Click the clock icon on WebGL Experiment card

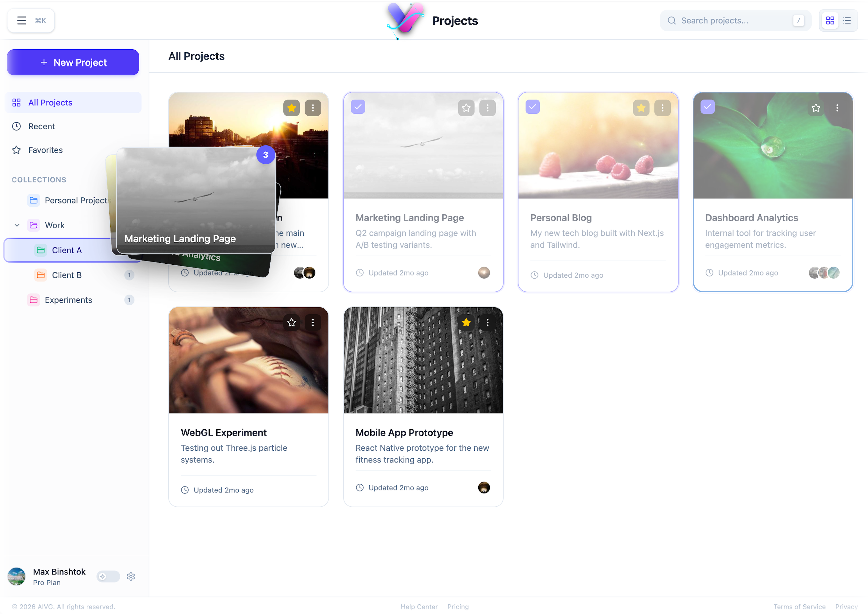pos(184,489)
